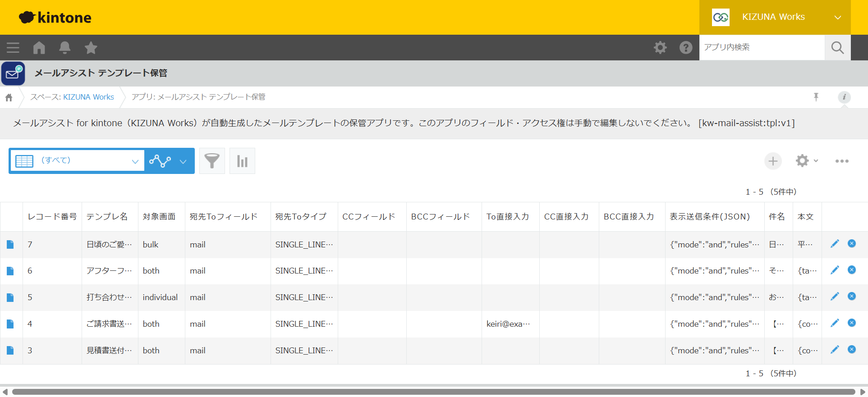The image size is (868, 397).
Task: Open the help question mark
Action: [686, 47]
